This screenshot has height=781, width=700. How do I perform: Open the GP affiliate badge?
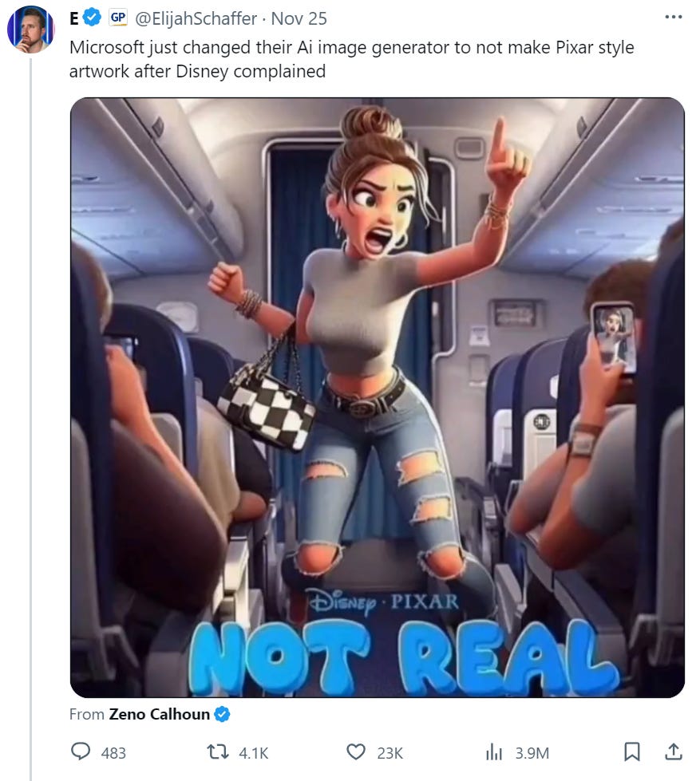[x=118, y=18]
